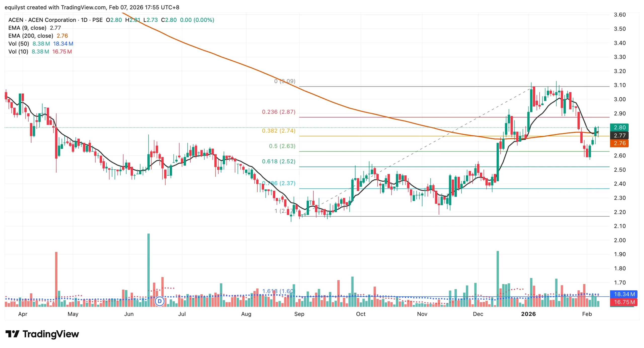Viewport: 644px width, 348px height.
Task: Click the 2026 year label on time axis
Action: tap(528, 314)
